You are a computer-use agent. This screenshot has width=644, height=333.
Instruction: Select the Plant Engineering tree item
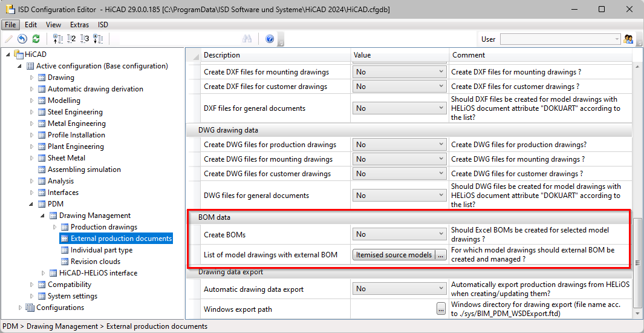pos(76,147)
